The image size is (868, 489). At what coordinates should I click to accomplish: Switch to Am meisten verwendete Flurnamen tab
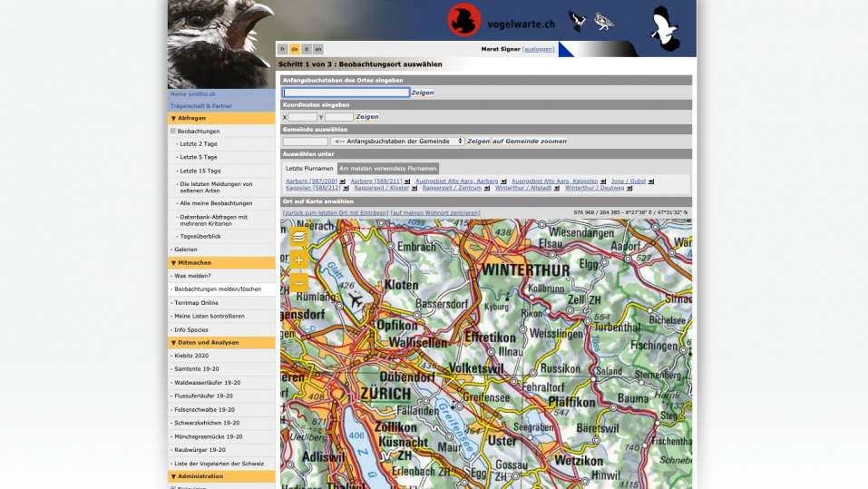point(387,168)
